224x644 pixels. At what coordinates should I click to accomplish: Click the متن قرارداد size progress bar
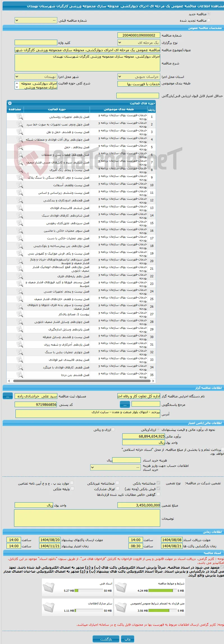pyautogui.click(x=163, y=611)
